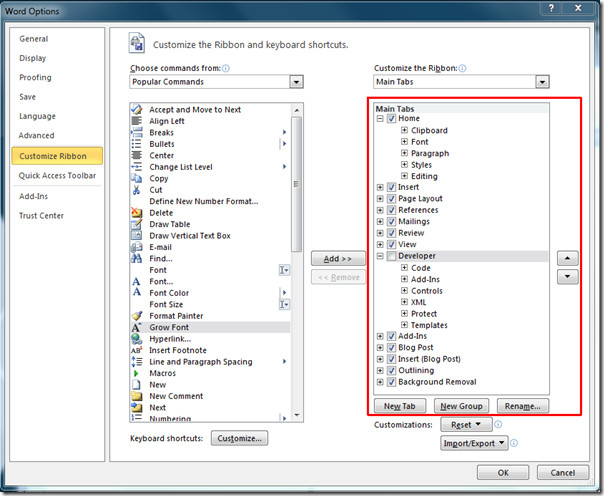Viewport: 604px width, 496px height.
Task: Click the Move Up arrow button
Action: [x=567, y=258]
